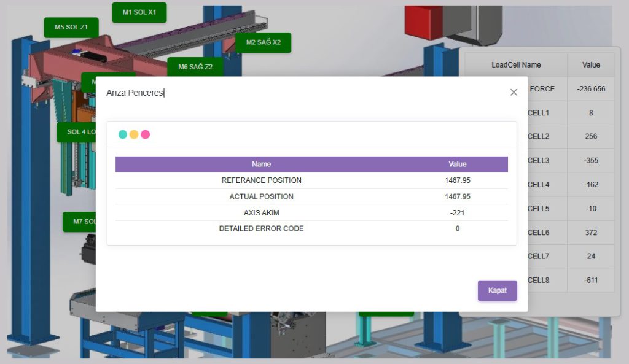Click the Arıza Penceresi title field

tap(135, 92)
